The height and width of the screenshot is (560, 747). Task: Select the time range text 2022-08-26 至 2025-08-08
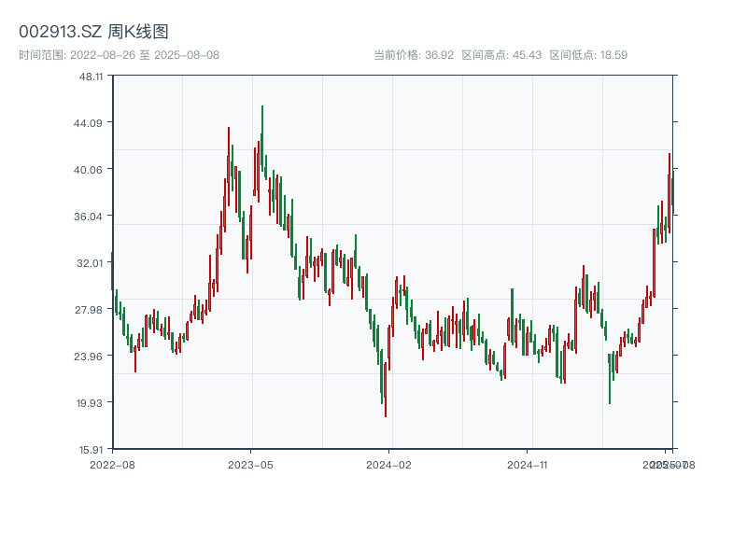(x=145, y=55)
